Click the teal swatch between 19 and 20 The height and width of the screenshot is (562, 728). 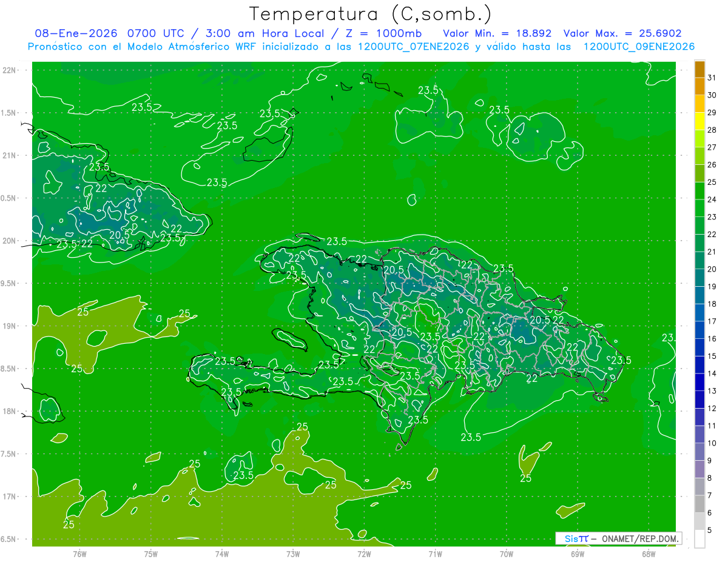coord(699,278)
